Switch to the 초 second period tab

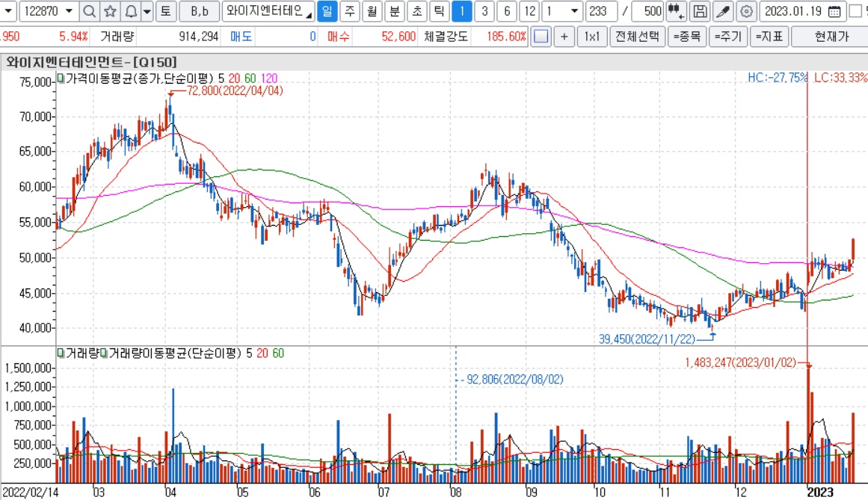tap(417, 11)
